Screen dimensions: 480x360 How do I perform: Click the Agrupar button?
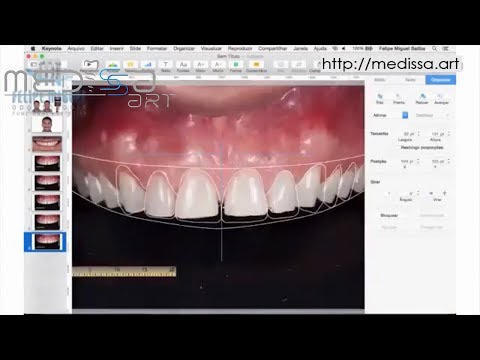(x=389, y=227)
